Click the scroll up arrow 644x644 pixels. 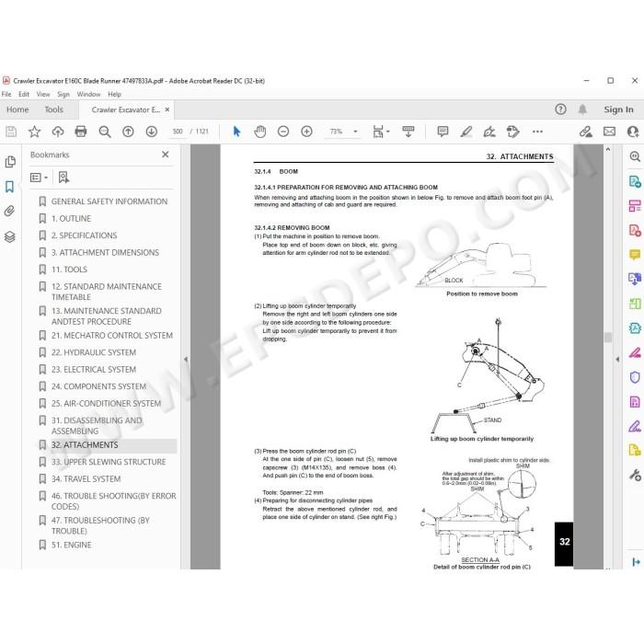click(x=608, y=150)
